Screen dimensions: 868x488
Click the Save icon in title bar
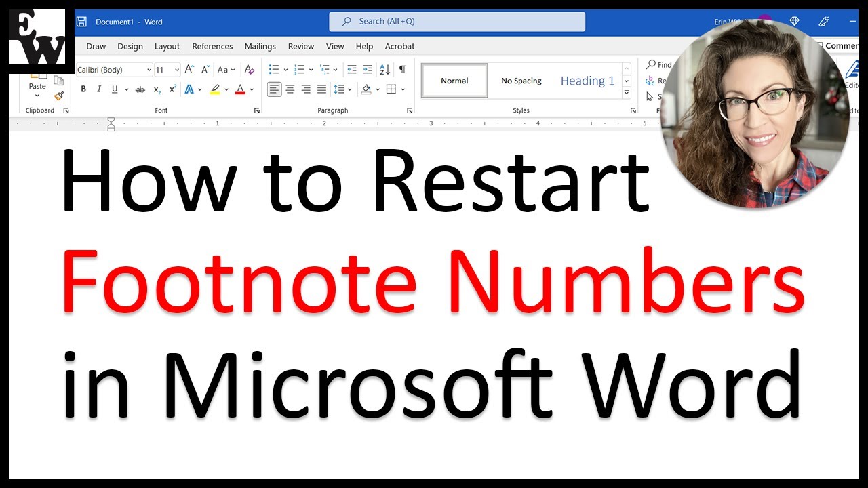[x=81, y=22]
